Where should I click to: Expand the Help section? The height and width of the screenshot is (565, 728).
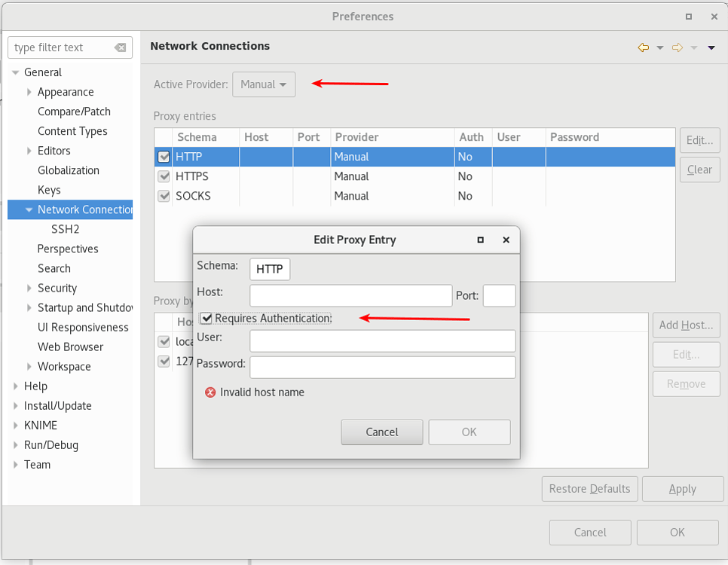click(x=16, y=386)
